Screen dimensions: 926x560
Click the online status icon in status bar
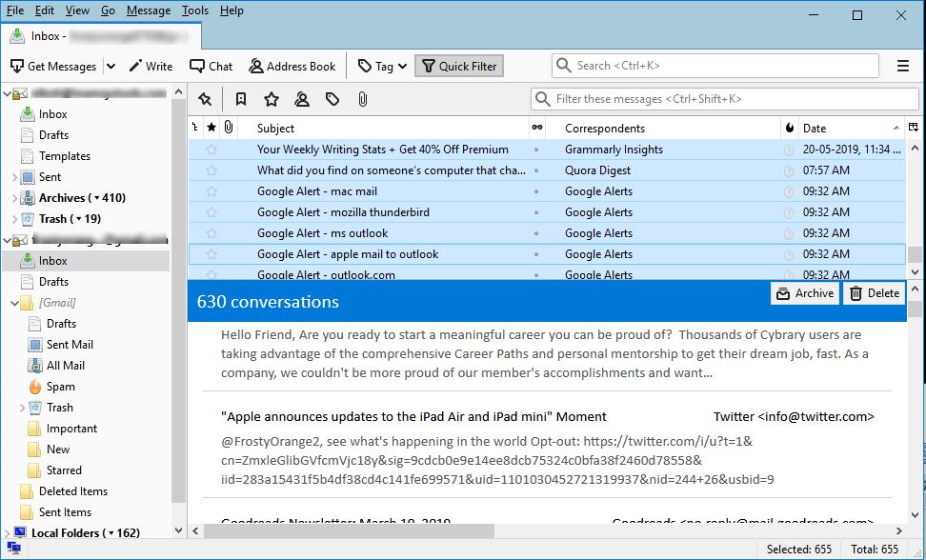coord(13,550)
